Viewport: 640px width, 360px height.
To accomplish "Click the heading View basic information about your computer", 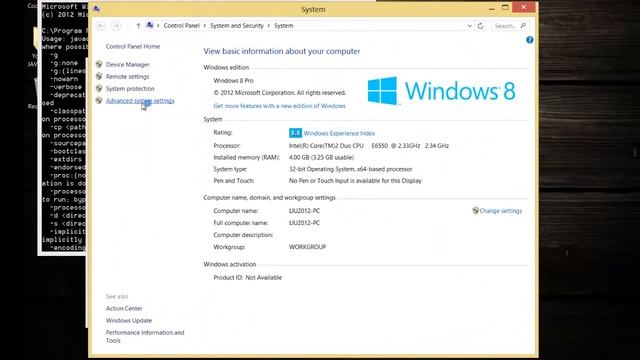I will 282,51.
